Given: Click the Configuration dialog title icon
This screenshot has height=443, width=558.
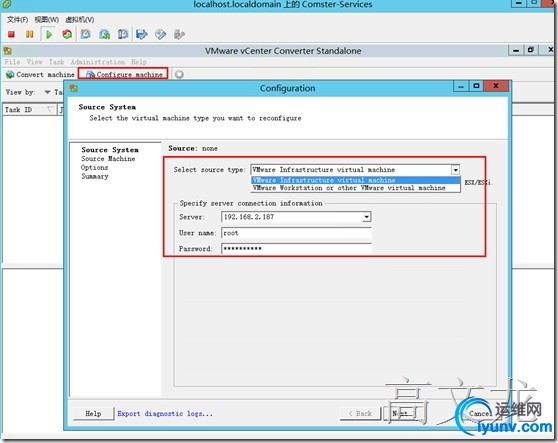Looking at the screenshot, I should pyautogui.click(x=74, y=88).
